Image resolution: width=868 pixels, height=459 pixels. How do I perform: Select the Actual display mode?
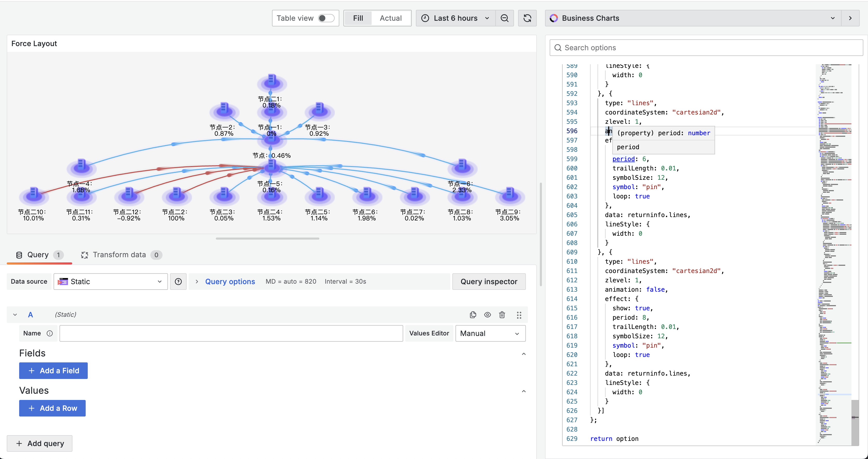pos(391,18)
